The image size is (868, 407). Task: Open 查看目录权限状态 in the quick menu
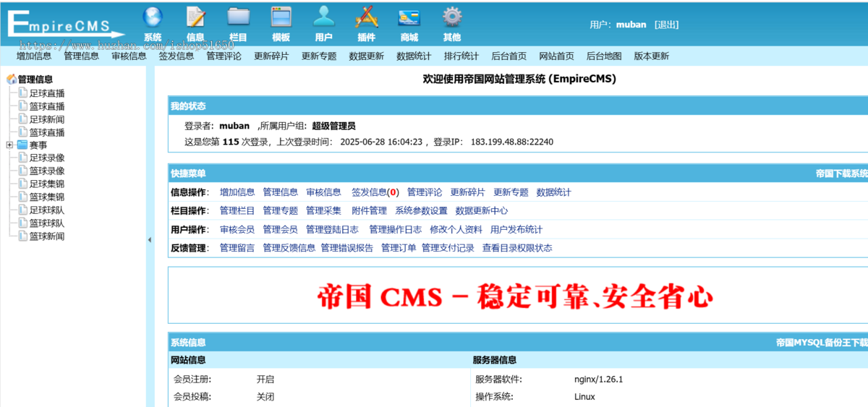[x=517, y=248]
